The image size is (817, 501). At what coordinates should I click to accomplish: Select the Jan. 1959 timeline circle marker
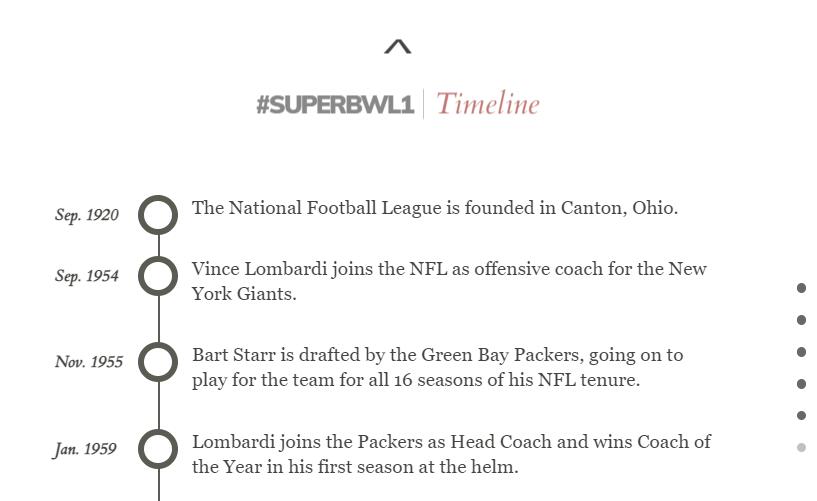(x=158, y=449)
